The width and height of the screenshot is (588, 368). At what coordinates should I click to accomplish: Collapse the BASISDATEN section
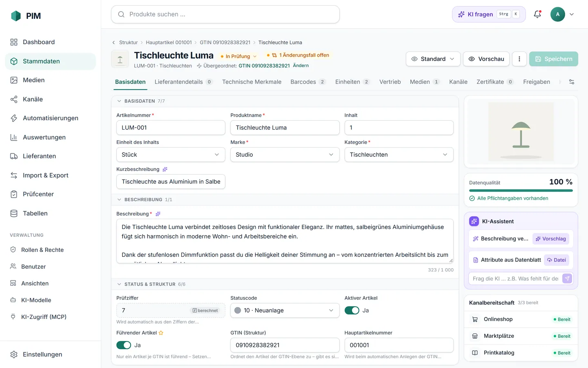(119, 101)
